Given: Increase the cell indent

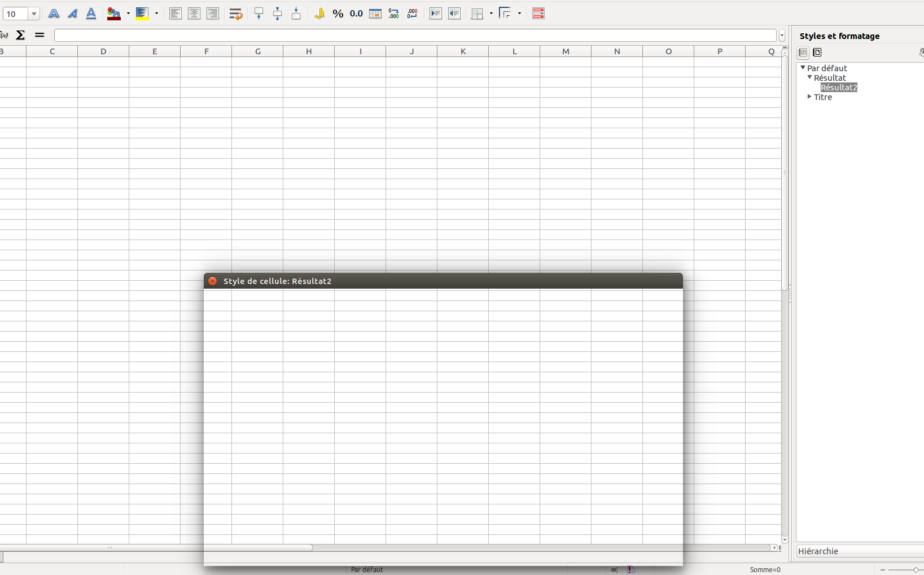Looking at the screenshot, I should 436,14.
